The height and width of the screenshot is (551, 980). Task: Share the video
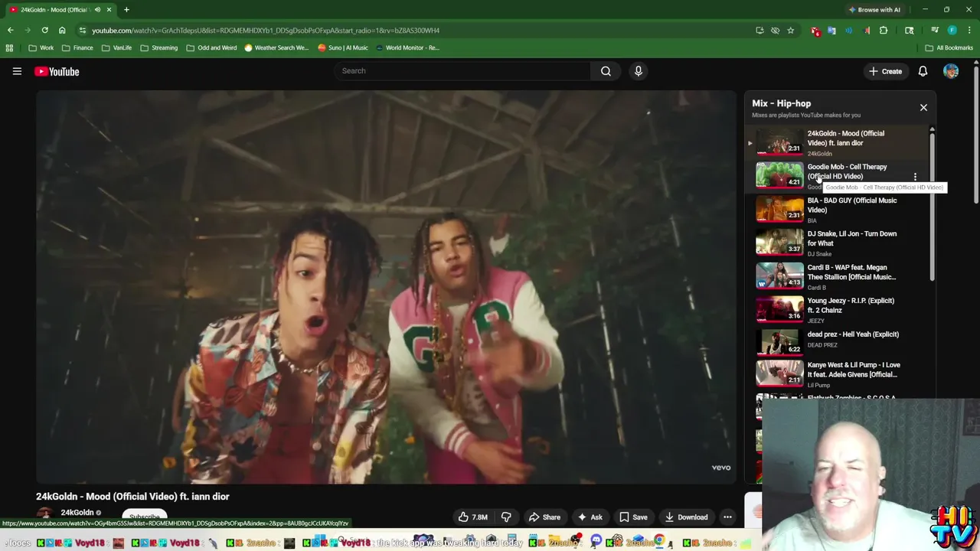[544, 517]
